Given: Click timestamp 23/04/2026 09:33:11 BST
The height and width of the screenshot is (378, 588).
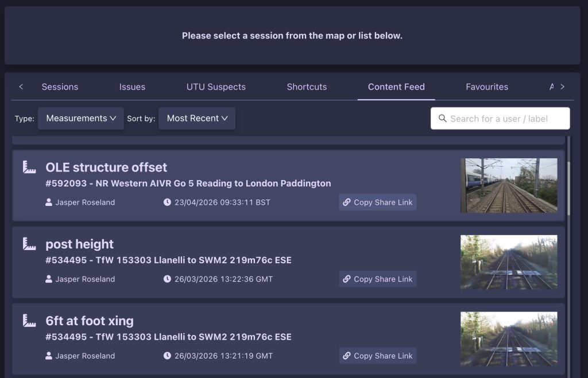Looking at the screenshot, I should point(222,202).
